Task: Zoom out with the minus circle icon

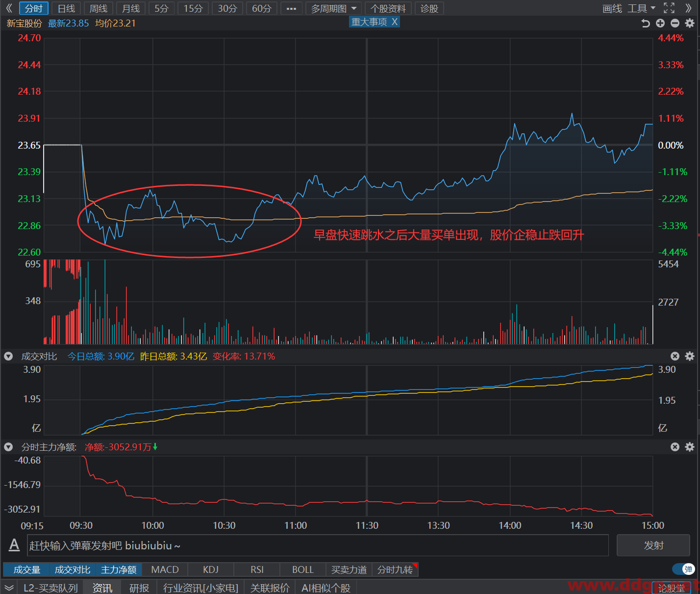Action: tap(675, 23)
